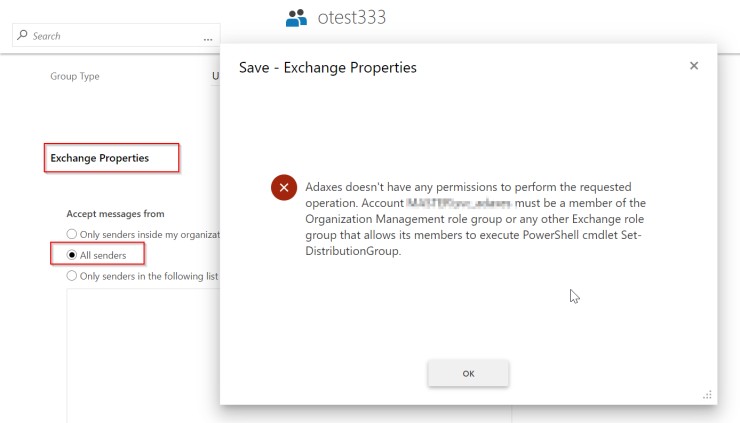
Task: Click the otest333 group title
Action: click(x=352, y=17)
